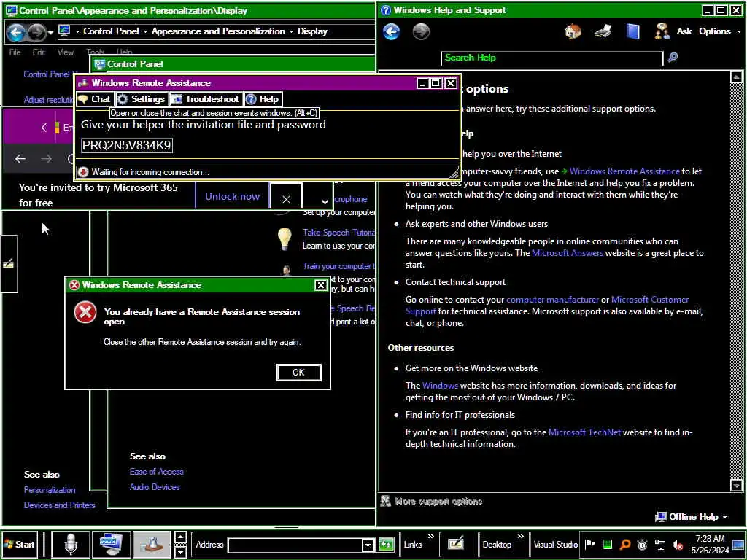Image resolution: width=747 pixels, height=560 pixels.
Task: Dismiss the Microsoft 365 invitation banner
Action: pos(286,198)
